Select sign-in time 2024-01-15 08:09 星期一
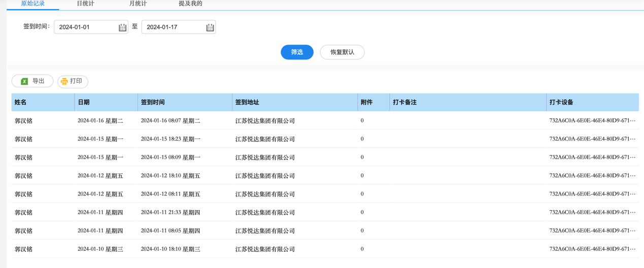Screen dimensions: 644x268 pyautogui.click(x=171, y=157)
